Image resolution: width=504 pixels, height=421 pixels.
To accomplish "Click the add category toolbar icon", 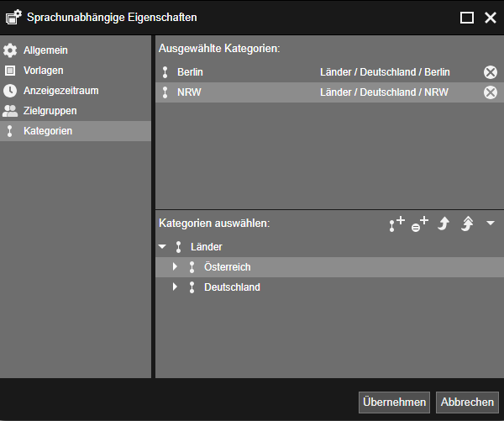I will [396, 224].
